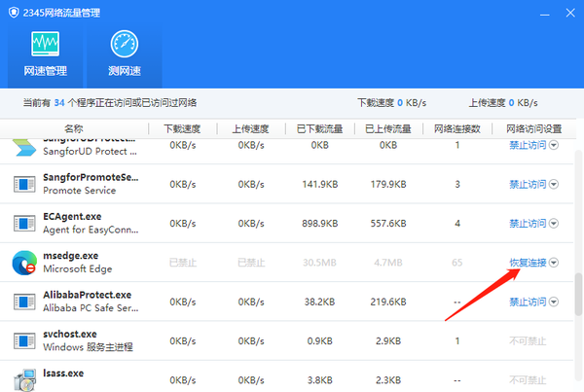This screenshot has height=392, width=584.
Task: Block ECAgent.exe via its 禁止访问 link
Action: [527, 223]
